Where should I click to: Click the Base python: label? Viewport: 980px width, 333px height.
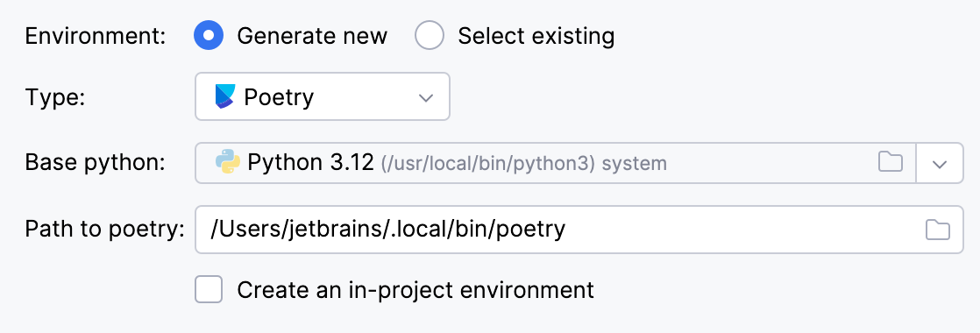pyautogui.click(x=95, y=163)
